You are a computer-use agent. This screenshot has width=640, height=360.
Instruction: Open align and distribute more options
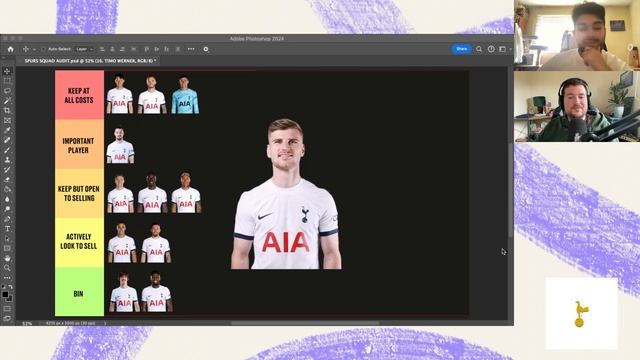click(191, 49)
